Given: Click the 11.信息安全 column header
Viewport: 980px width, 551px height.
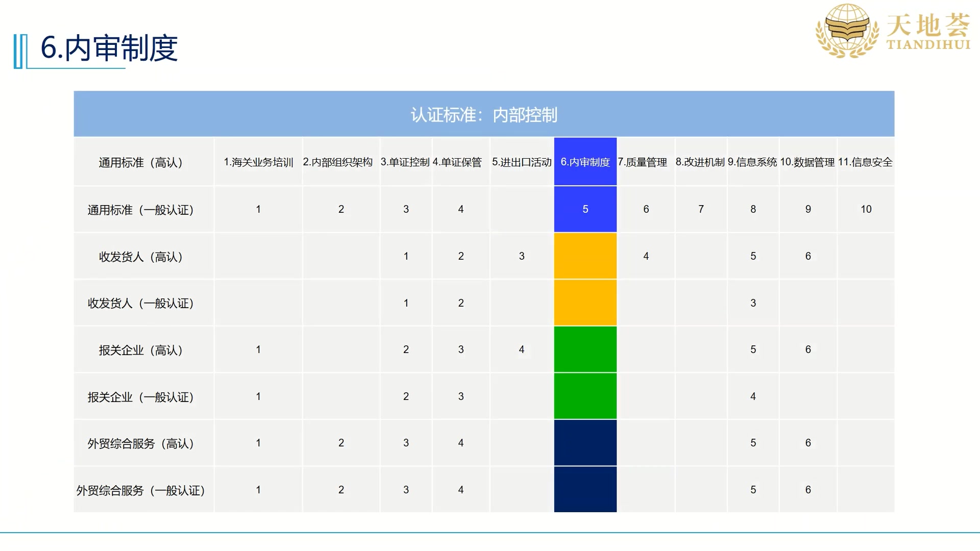Looking at the screenshot, I should click(865, 162).
